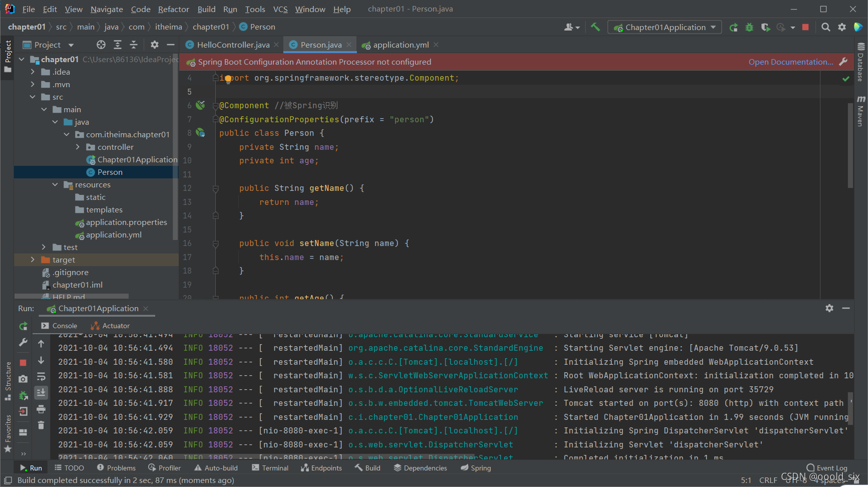Open Documentation link in banner
868x487 pixels.
791,62
